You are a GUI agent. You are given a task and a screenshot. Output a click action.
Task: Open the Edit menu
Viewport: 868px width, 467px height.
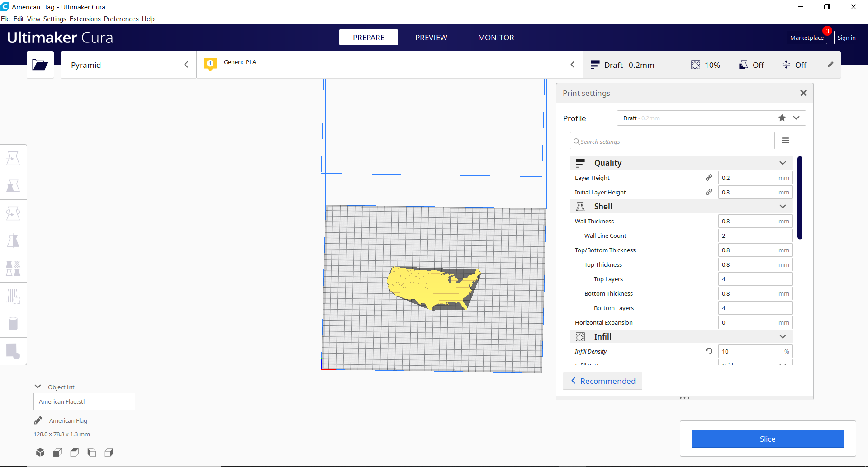(x=19, y=19)
